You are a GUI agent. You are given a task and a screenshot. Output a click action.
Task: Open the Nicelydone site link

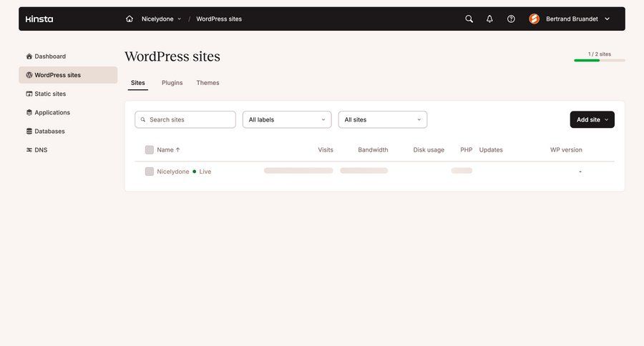coord(173,172)
